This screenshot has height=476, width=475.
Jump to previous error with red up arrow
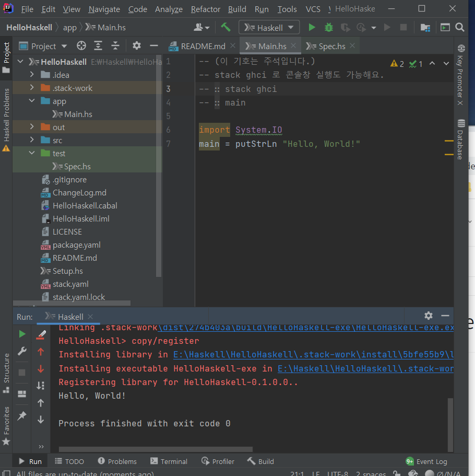41,352
